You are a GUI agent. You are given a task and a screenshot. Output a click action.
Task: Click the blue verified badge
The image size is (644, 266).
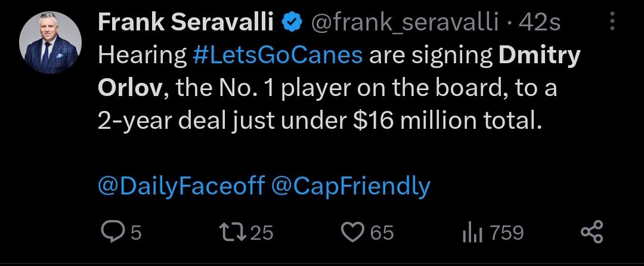(292, 23)
